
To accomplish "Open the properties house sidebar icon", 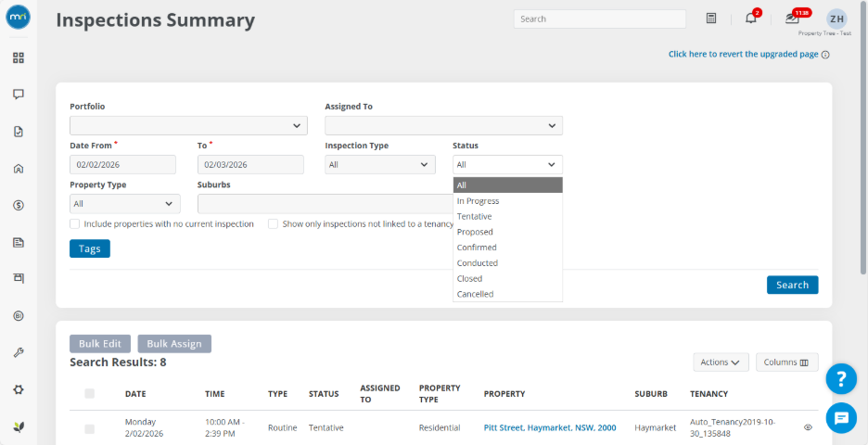I will point(19,169).
